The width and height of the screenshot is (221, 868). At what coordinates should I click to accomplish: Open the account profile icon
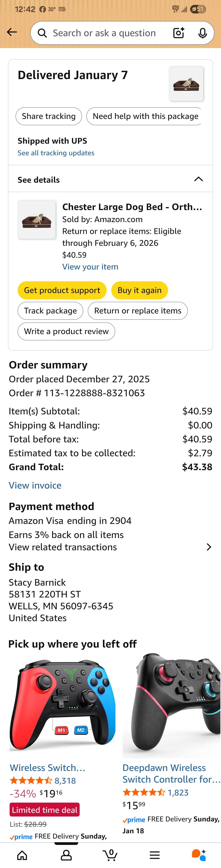point(66,855)
